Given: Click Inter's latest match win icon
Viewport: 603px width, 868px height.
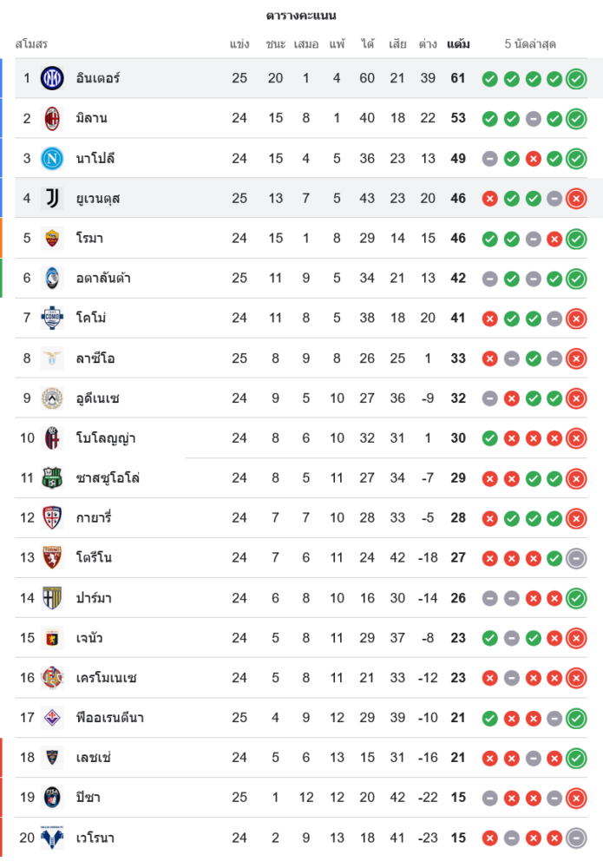Looking at the screenshot, I should (576, 79).
